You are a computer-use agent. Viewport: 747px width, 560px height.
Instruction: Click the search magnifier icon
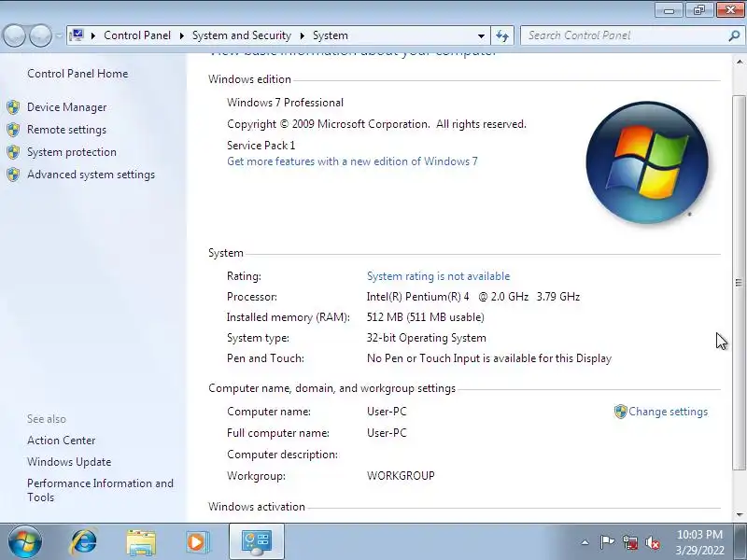tap(734, 35)
